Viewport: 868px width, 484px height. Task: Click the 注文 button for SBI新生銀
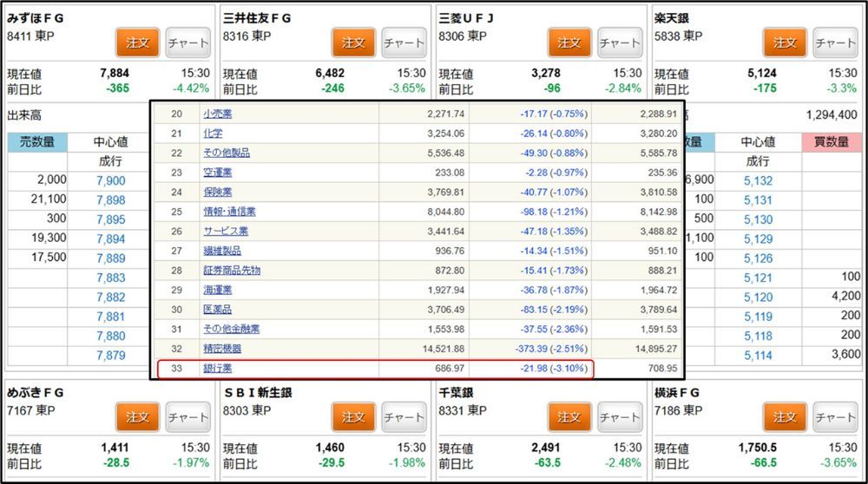pos(354,417)
